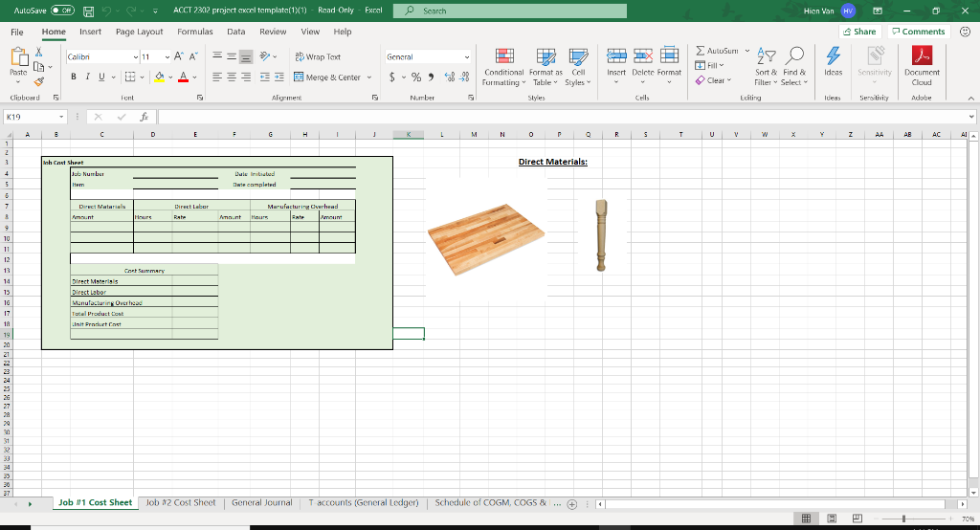980x530 pixels.
Task: Open the Review tab
Action: point(273,32)
